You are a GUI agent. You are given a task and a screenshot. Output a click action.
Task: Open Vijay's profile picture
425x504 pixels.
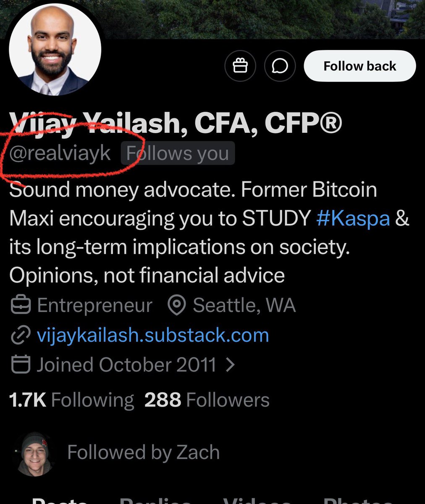(x=55, y=50)
